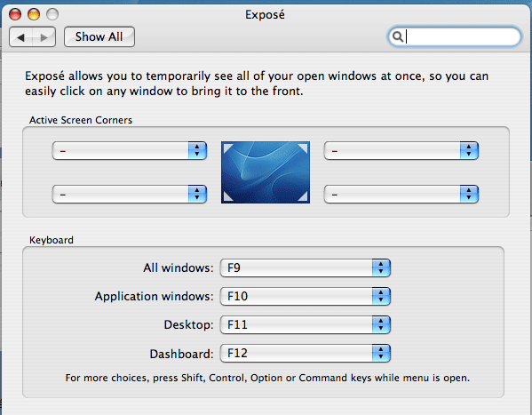Open the top-left screen corner dropdown
Screen dimensions: 532x415
[x=130, y=151]
